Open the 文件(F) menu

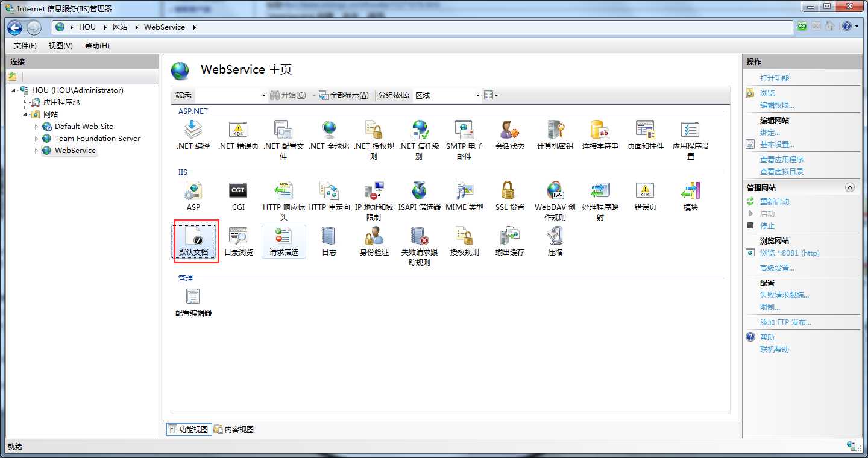[25, 46]
